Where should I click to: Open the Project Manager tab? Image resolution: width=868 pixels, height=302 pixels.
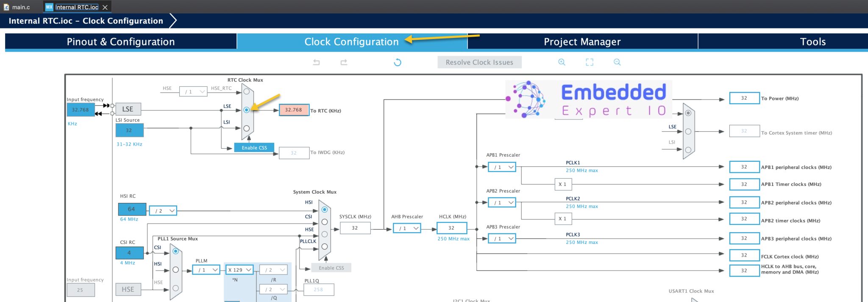(x=582, y=42)
